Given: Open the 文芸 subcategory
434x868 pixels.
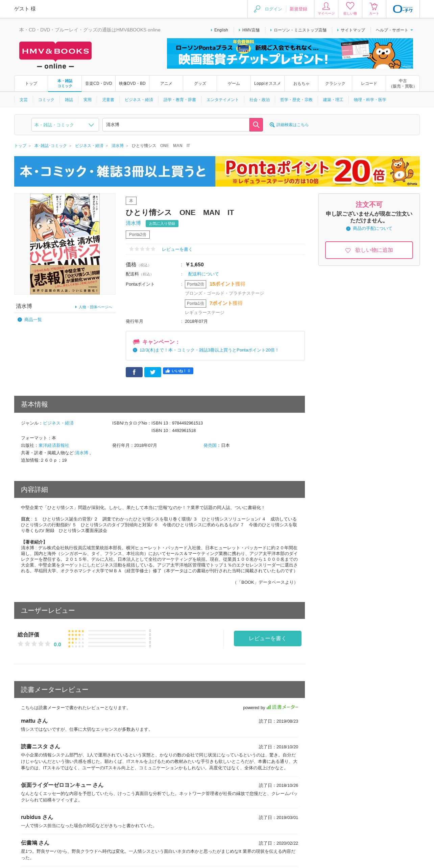Looking at the screenshot, I should coord(24,100).
